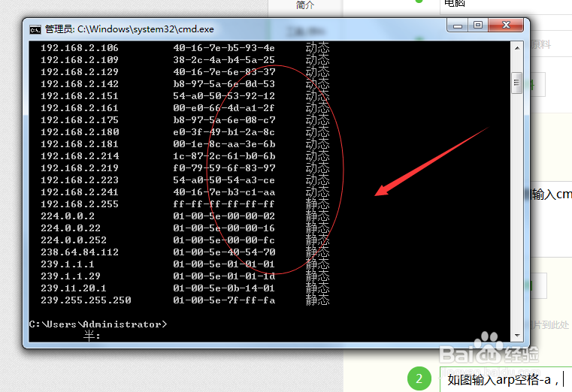Click the scrollbar down arrow

517,336
